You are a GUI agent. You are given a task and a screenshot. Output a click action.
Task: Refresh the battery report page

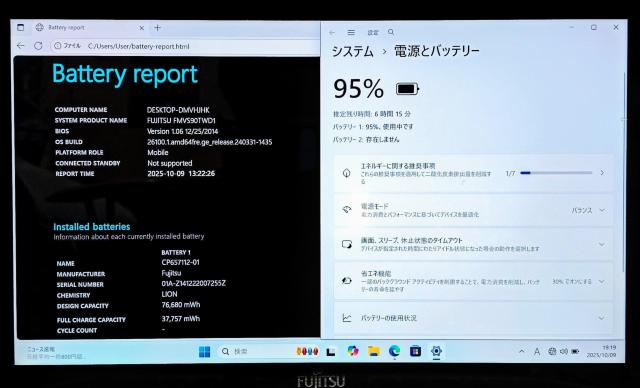pos(38,46)
